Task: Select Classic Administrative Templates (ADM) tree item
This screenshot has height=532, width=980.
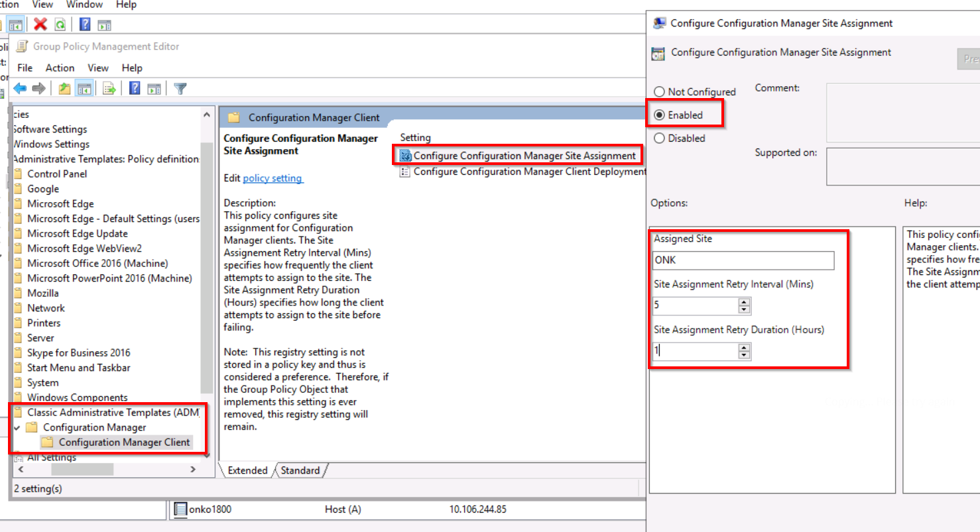Action: pyautogui.click(x=113, y=413)
